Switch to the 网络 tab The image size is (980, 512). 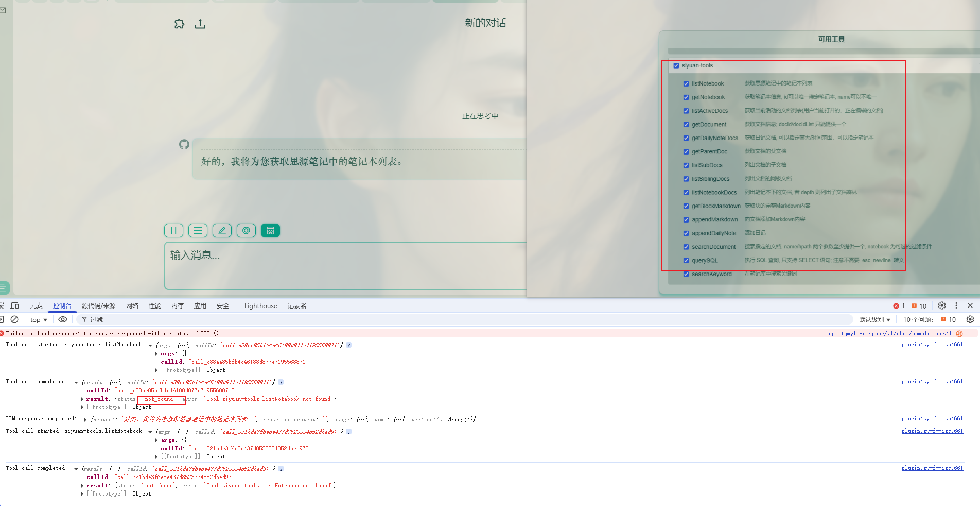click(132, 306)
